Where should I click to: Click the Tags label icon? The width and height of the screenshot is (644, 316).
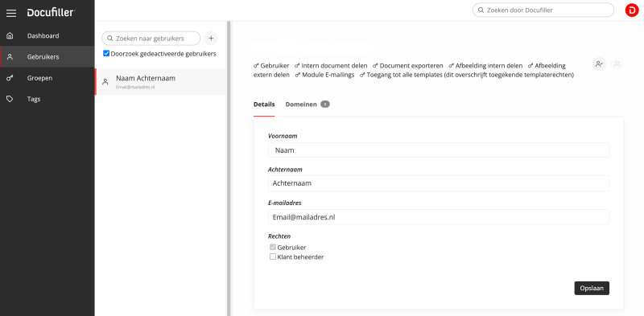click(x=10, y=99)
